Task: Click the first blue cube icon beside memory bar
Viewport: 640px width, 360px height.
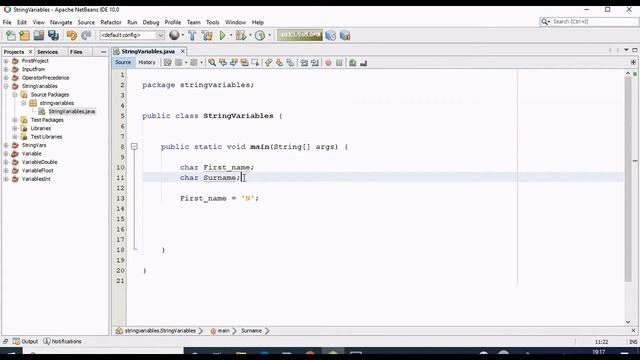Action: point(331,36)
